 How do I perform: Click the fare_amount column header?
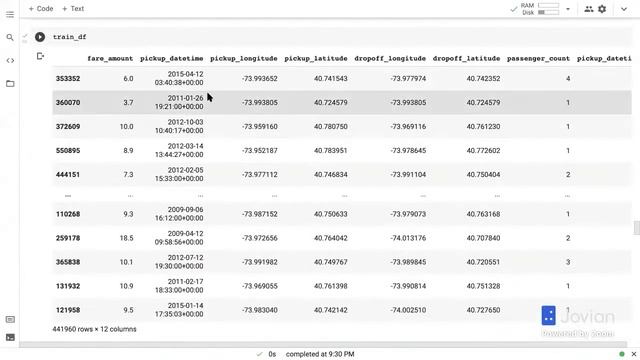(110, 58)
